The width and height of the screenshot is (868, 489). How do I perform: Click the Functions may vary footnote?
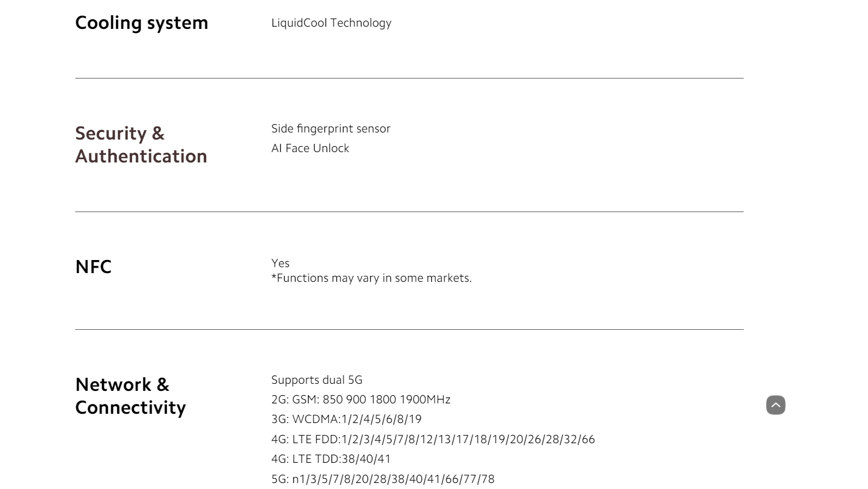[x=371, y=278]
